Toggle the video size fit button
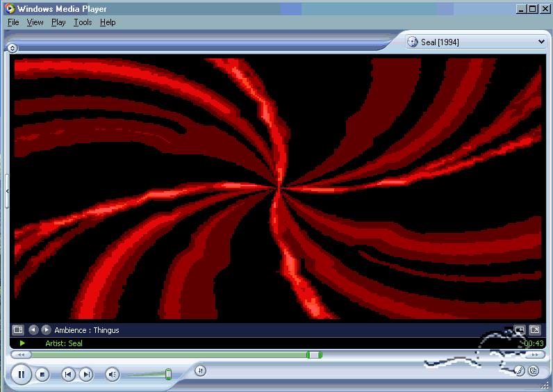Viewport: 553px width, 392px height. click(x=520, y=330)
